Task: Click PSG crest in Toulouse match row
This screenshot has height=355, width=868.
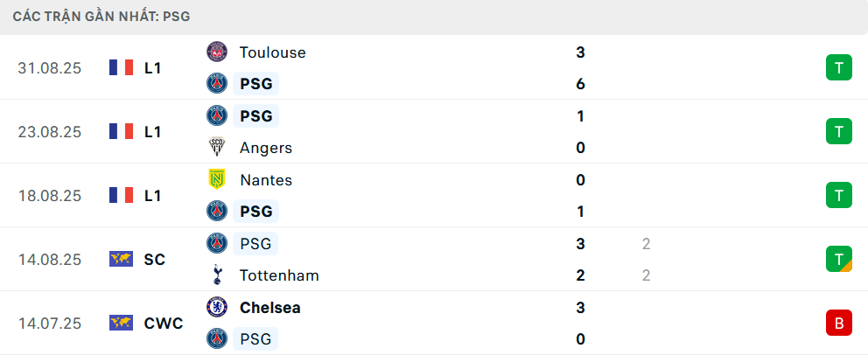Action: 216,84
